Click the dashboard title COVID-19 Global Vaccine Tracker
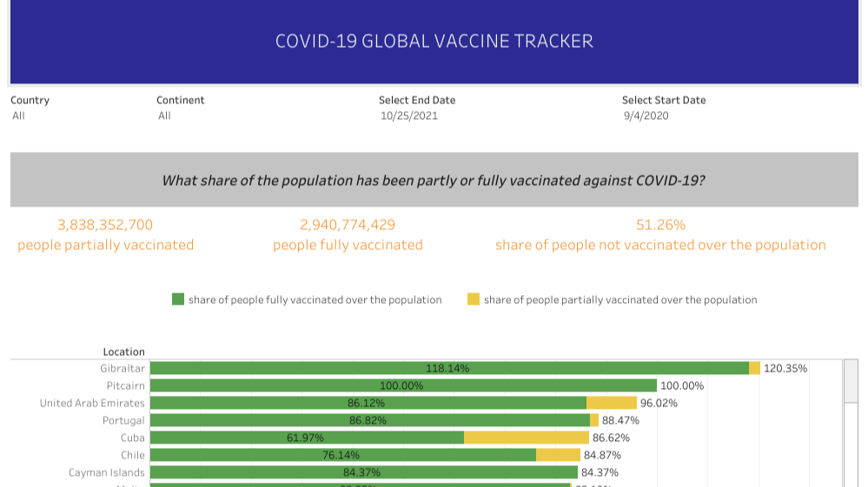The image size is (868, 487). coord(434,42)
